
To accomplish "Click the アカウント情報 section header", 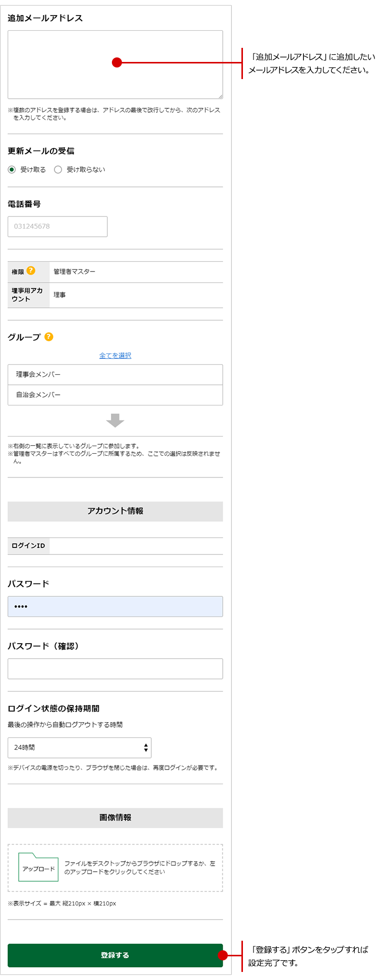I will click(x=115, y=511).
